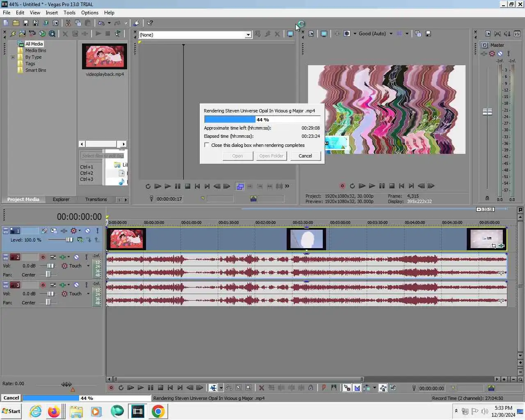Mute audio track 3
525x420 pixels.
(x=76, y=285)
